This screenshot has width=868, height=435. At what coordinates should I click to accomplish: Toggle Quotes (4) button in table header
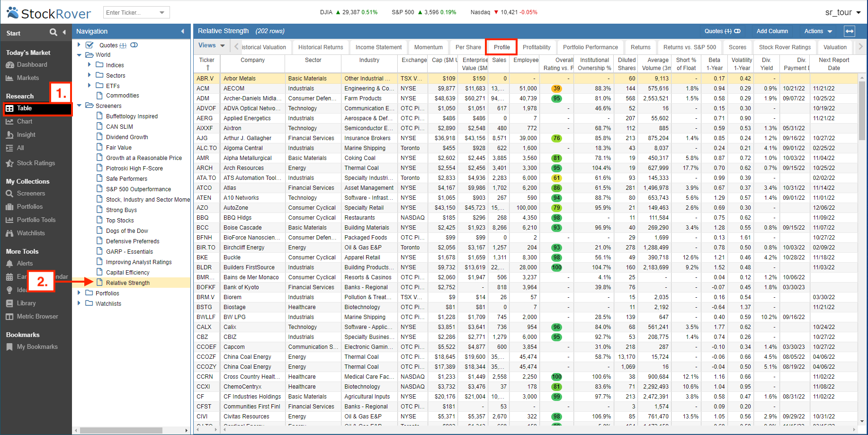pos(722,31)
